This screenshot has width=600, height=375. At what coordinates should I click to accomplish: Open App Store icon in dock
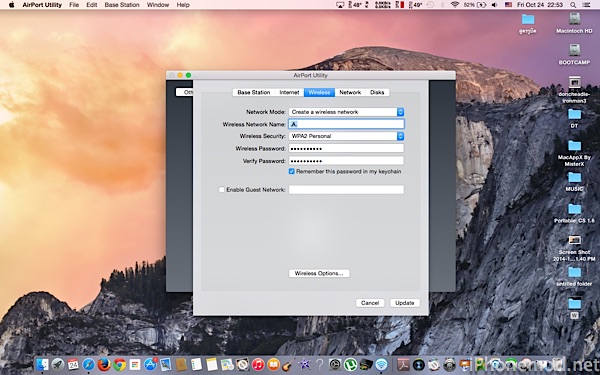point(150,365)
